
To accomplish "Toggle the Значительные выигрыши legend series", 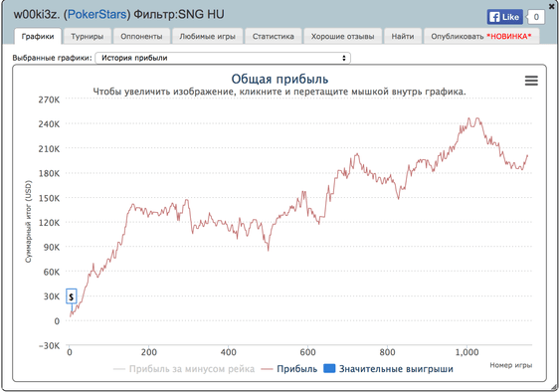I will tap(388, 369).
